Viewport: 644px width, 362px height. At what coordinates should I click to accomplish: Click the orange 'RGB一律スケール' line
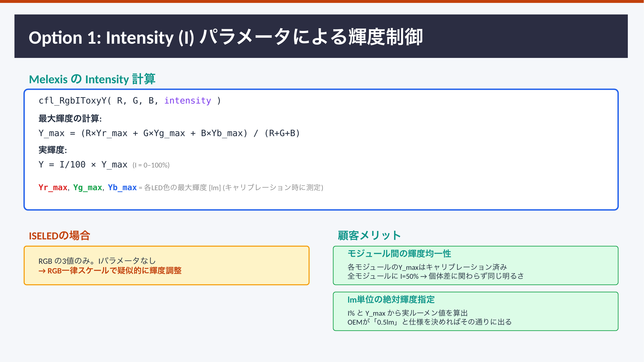point(110,271)
